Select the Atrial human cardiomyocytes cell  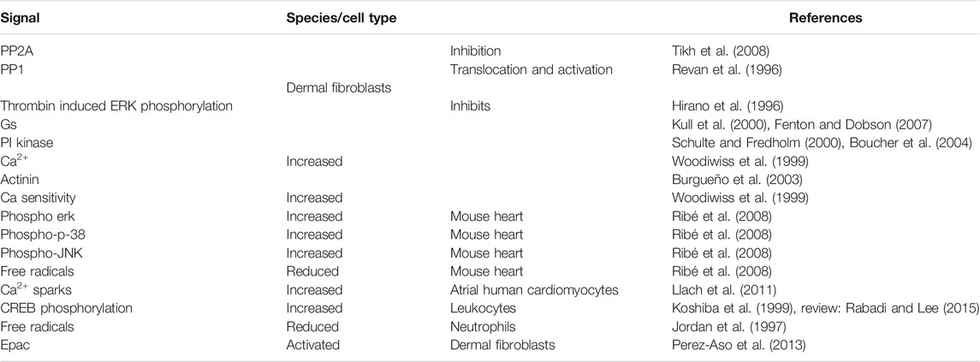[534, 290]
